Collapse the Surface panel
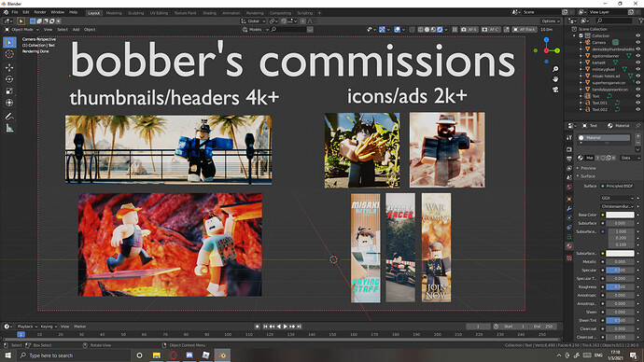 [588, 176]
